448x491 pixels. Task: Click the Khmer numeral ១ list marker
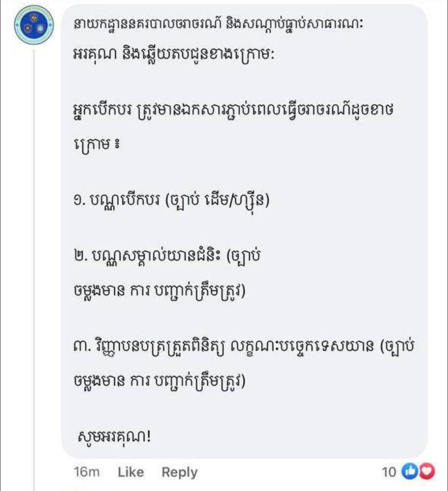78,200
